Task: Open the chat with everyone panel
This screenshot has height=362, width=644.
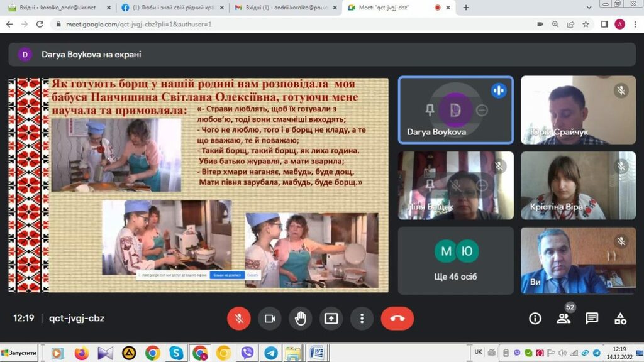Action: (x=592, y=319)
